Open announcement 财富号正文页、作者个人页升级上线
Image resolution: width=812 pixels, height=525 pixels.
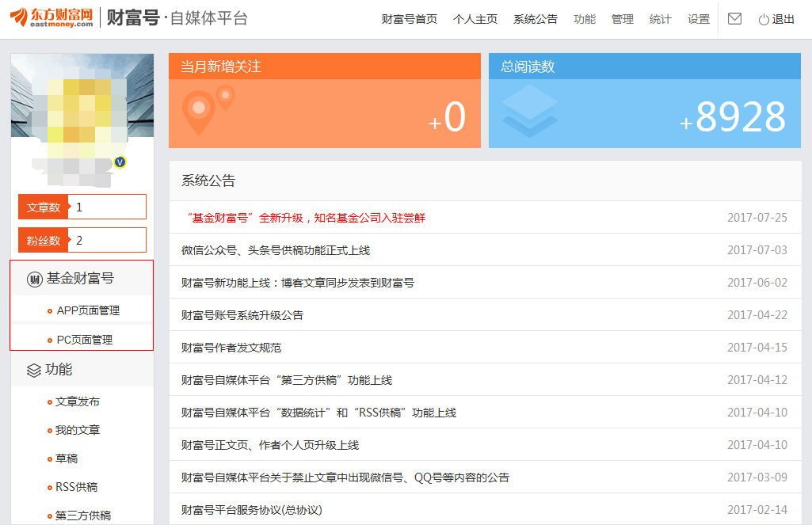click(270, 445)
